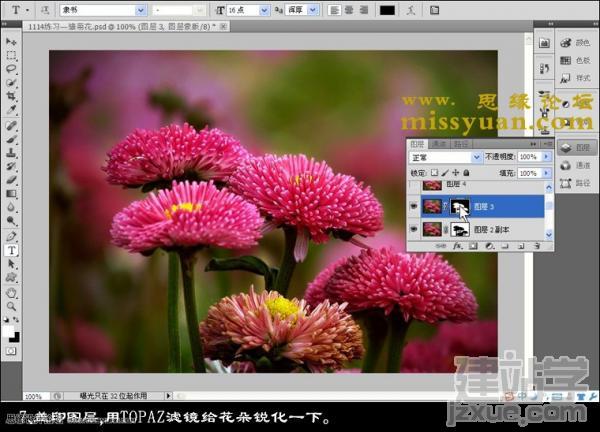
Task: Select the Healing Brush tool
Action: 11,125
